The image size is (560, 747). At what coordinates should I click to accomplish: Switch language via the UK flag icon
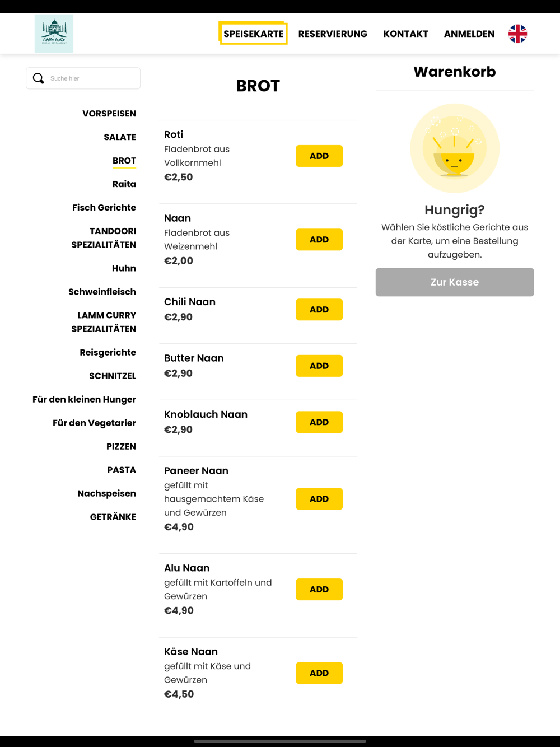coord(517,34)
